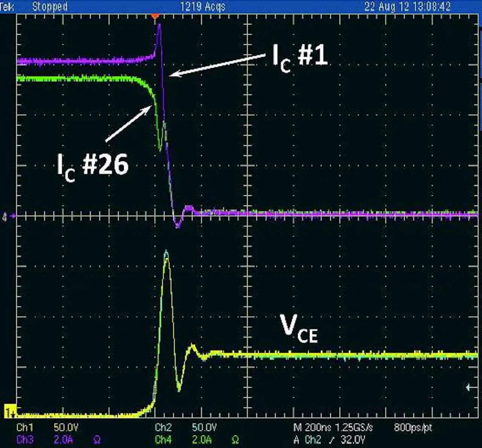The image size is (482, 448).
Task: Click the trigger level arrow on right edge
Action: coord(470,387)
